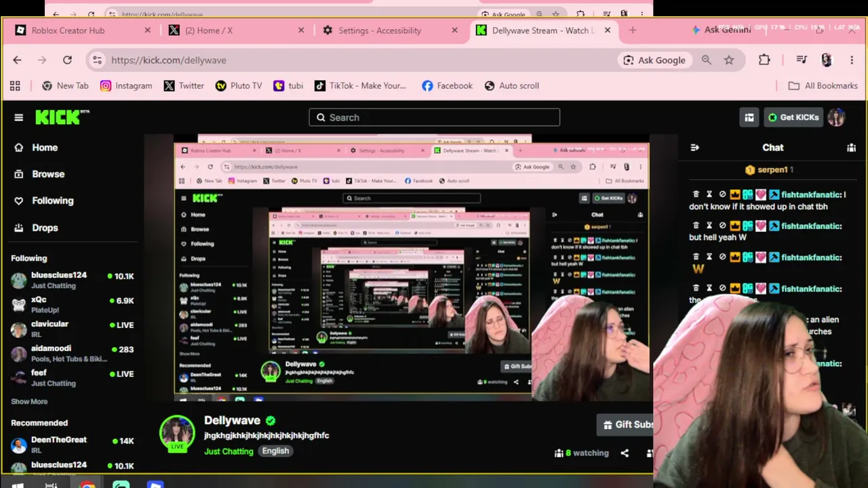This screenshot has width=868, height=488.
Task: Collapse the chat panel arrow icon
Action: click(694, 147)
